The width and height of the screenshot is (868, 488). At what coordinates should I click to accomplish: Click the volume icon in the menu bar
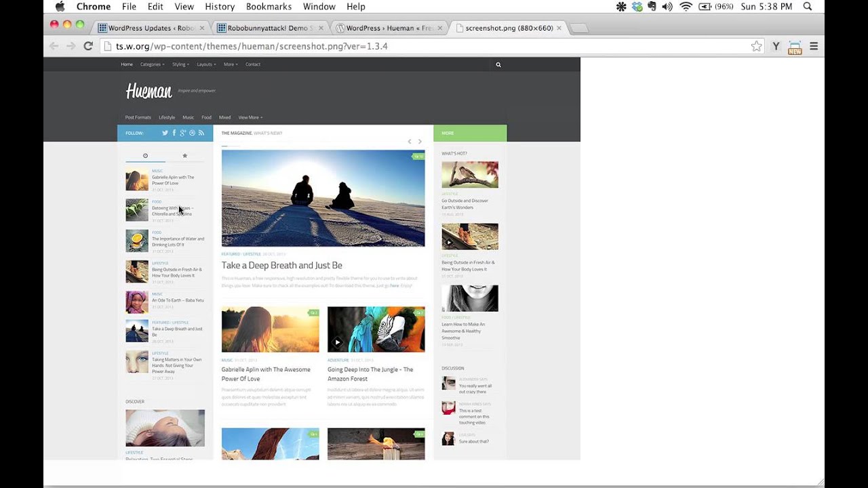coord(667,6)
